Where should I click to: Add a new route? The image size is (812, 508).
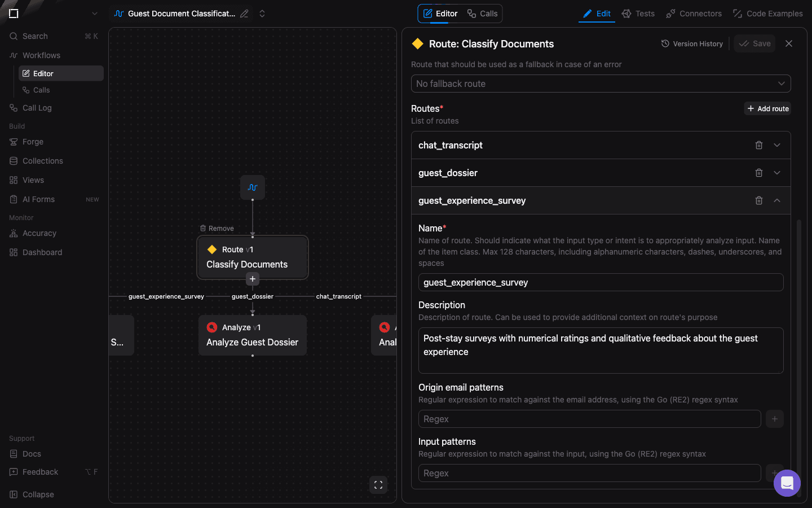point(767,108)
